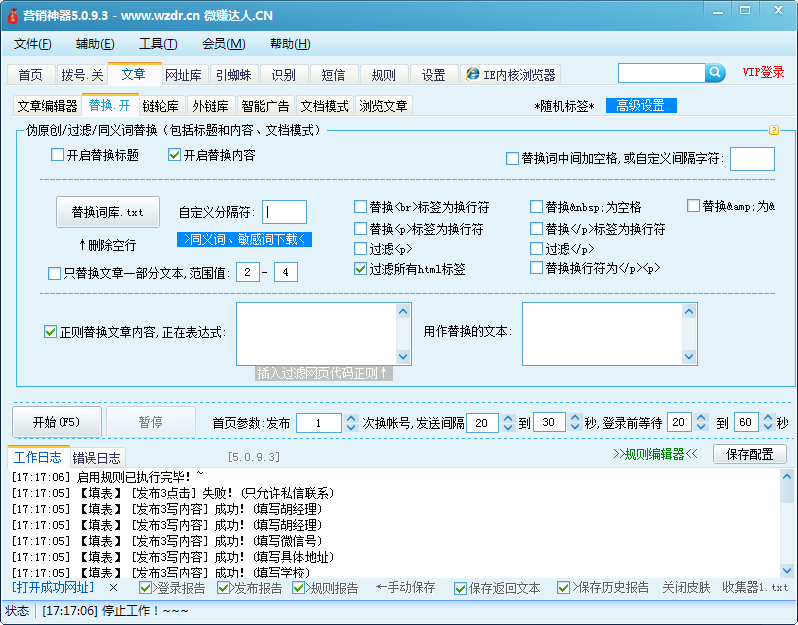
Task: Click the blue search magnifier icon
Action: pyautogui.click(x=715, y=73)
